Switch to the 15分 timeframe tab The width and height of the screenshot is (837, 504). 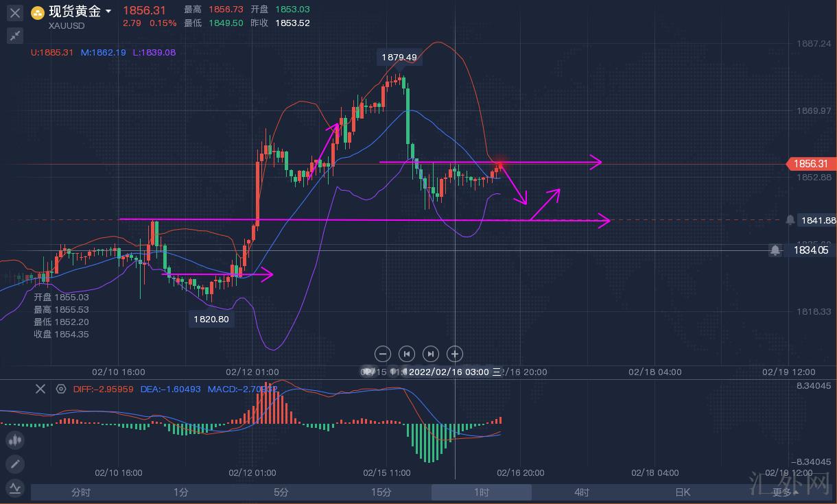tap(381, 492)
